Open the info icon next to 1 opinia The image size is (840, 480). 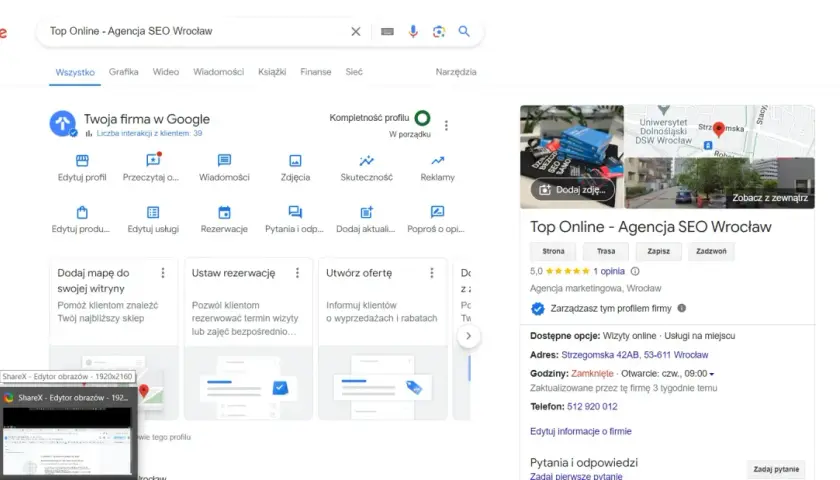click(635, 271)
